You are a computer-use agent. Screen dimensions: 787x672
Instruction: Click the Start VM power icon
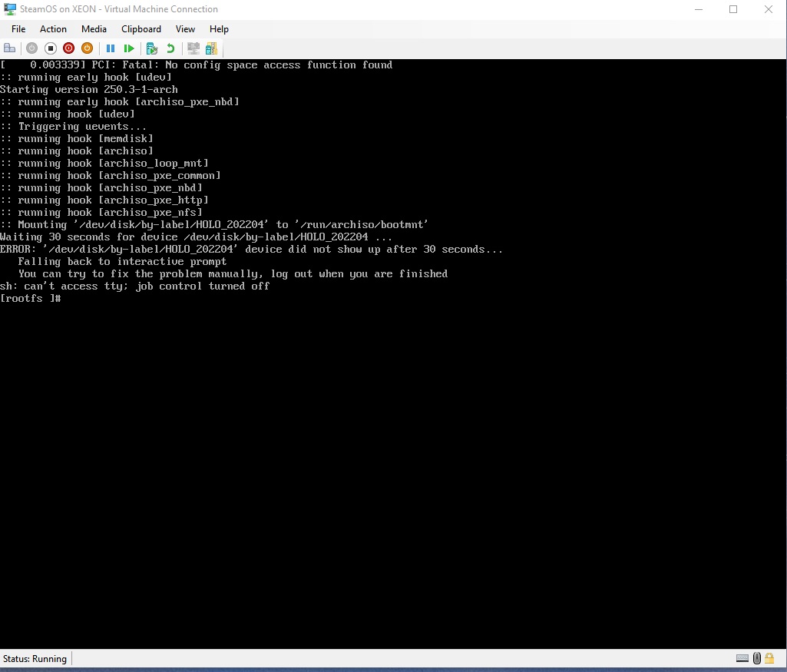pos(31,48)
